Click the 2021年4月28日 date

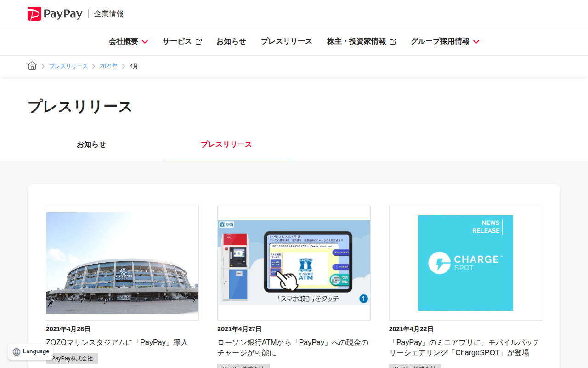68,329
